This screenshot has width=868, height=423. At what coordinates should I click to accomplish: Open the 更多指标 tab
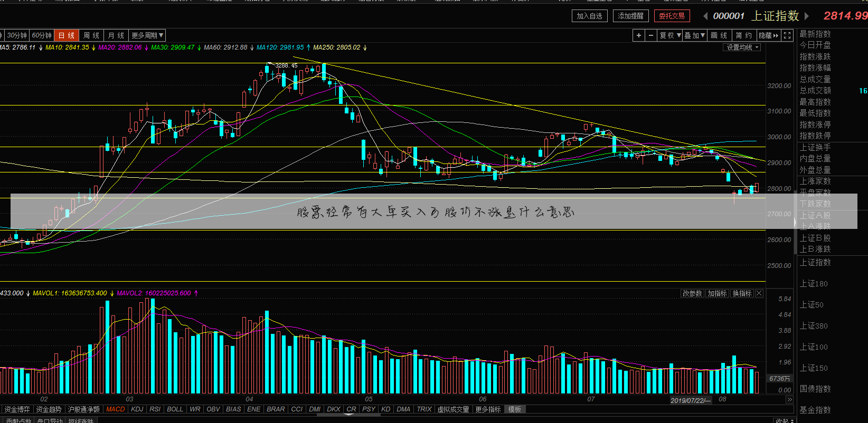pyautogui.click(x=488, y=409)
